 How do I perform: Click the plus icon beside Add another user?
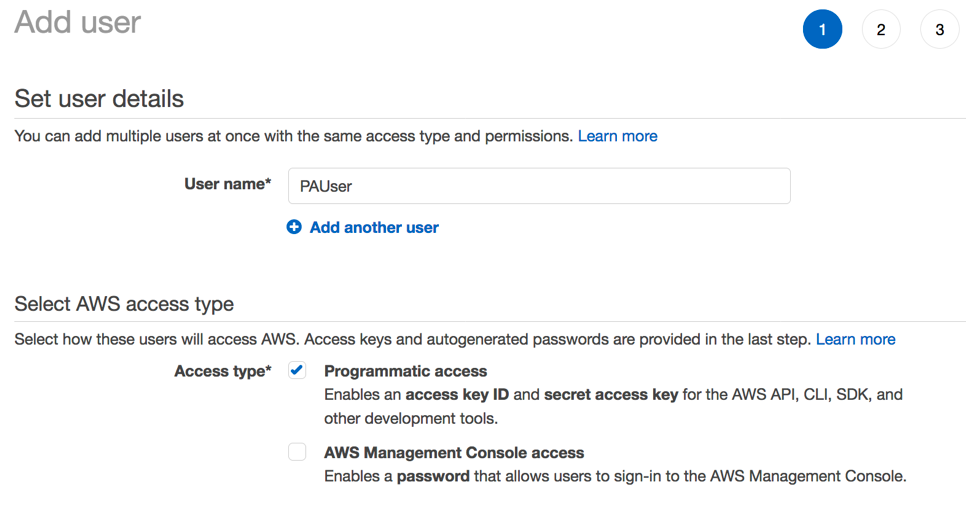294,227
